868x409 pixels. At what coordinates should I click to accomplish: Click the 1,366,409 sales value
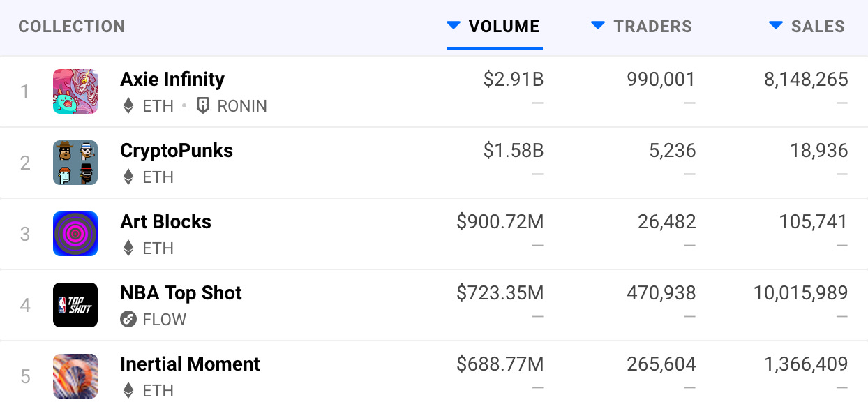tap(807, 364)
